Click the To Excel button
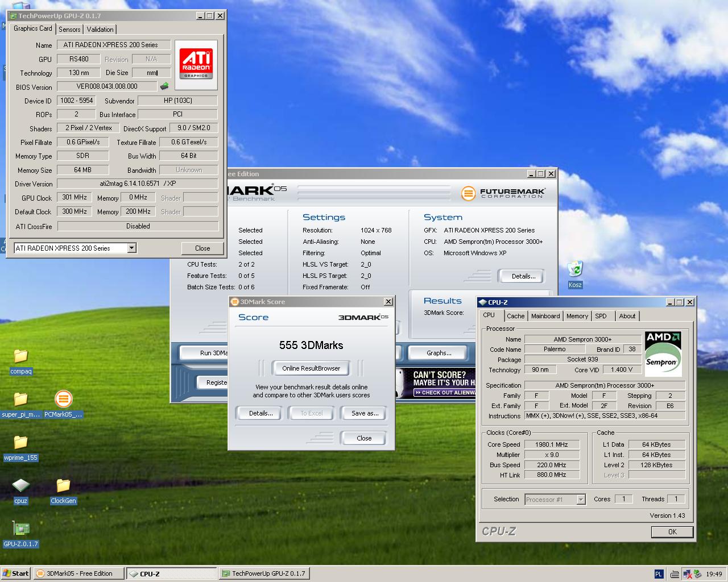This screenshot has width=728, height=582. 312,413
